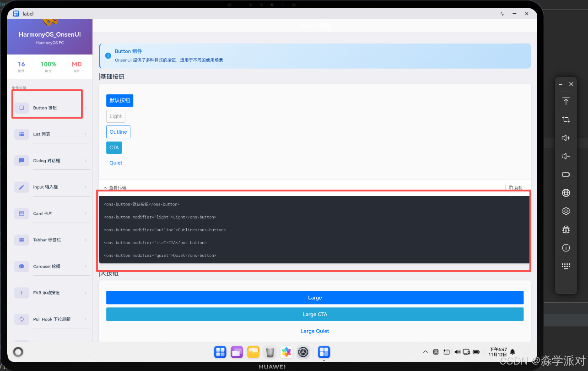This screenshot has width=588, height=371.
Task: Click chevron beside Input 输入框
Action: [86, 187]
